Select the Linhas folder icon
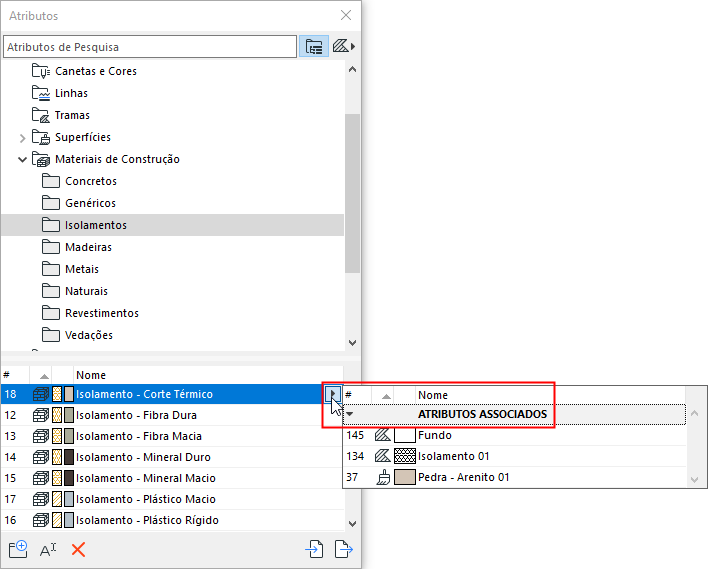The height and width of the screenshot is (569, 708). pyautogui.click(x=41, y=93)
